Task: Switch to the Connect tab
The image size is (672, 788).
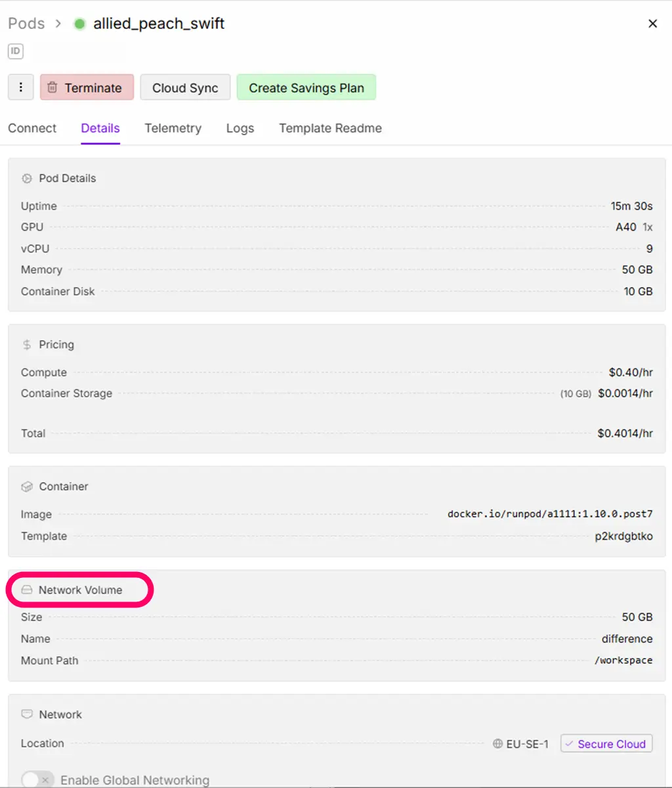Action: [x=32, y=128]
